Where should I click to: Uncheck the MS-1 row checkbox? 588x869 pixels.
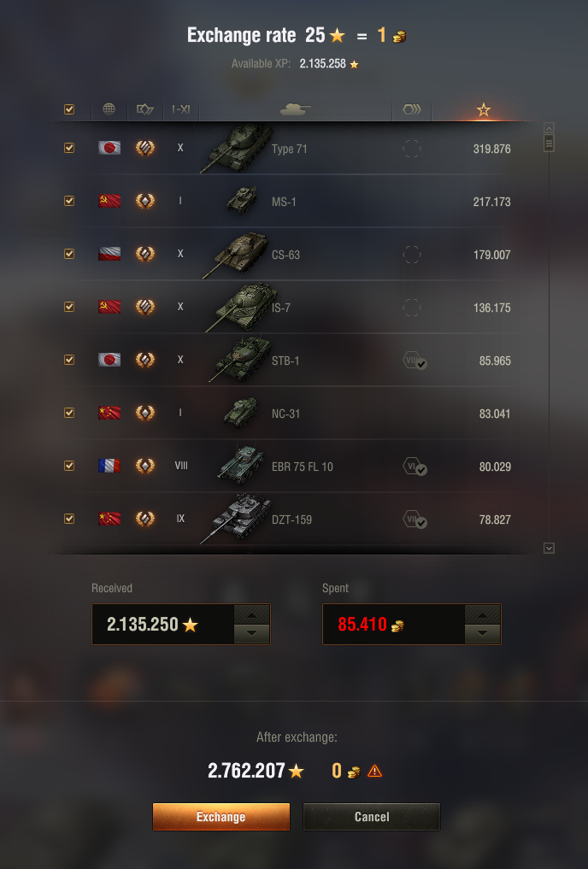(69, 201)
